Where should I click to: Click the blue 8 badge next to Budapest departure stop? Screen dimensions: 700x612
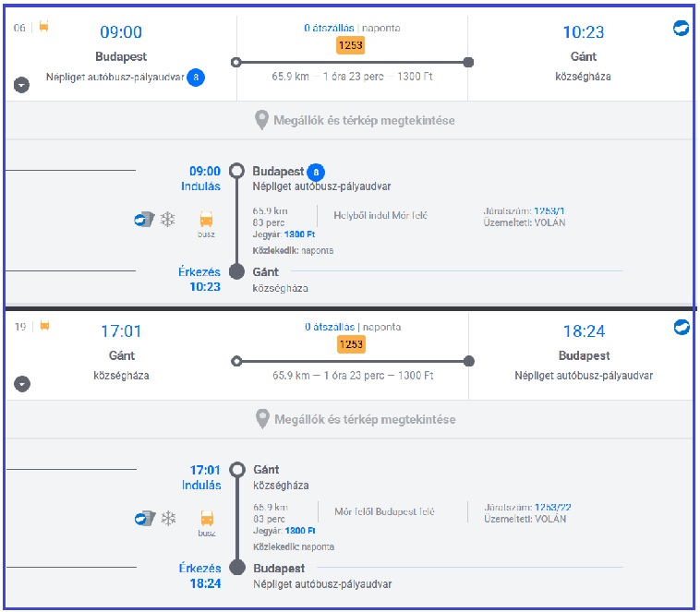coord(316,172)
